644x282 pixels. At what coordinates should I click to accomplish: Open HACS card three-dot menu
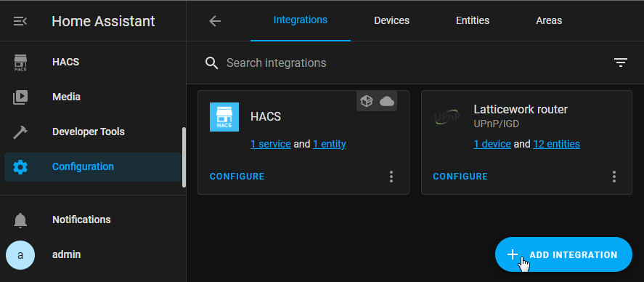391,177
